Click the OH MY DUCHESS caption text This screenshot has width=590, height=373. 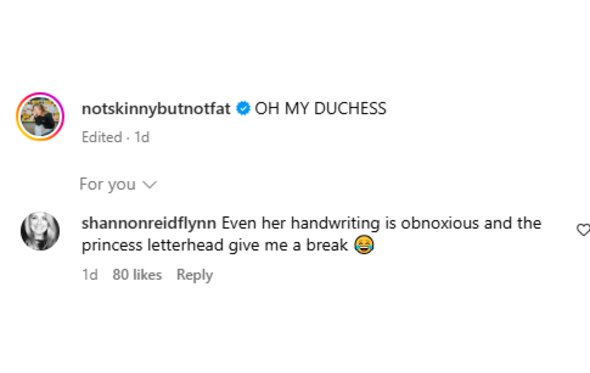tap(320, 109)
